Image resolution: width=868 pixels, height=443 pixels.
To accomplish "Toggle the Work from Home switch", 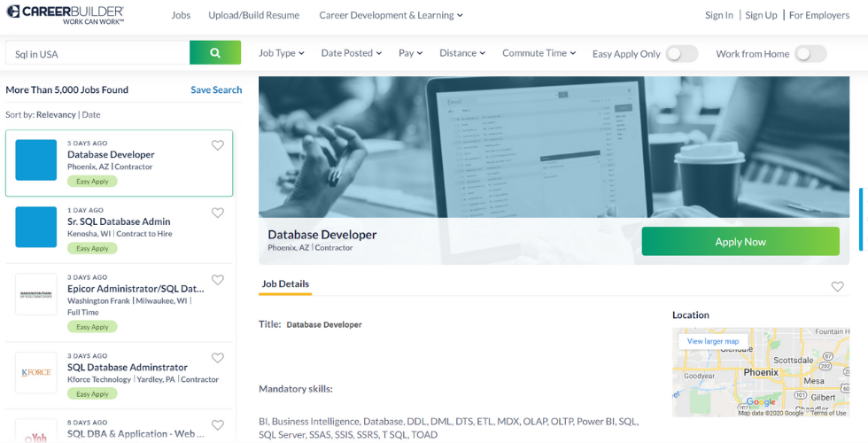I will coord(810,54).
